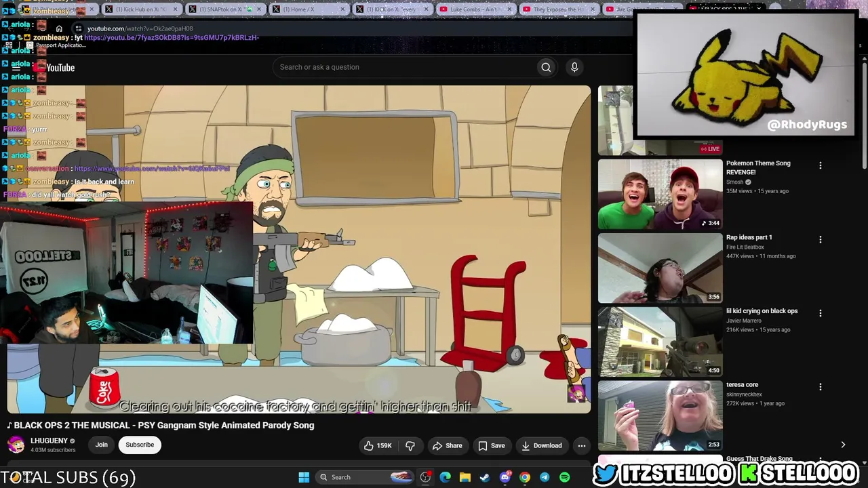
Task: Click the YouTube search magnifier button
Action: click(x=546, y=67)
